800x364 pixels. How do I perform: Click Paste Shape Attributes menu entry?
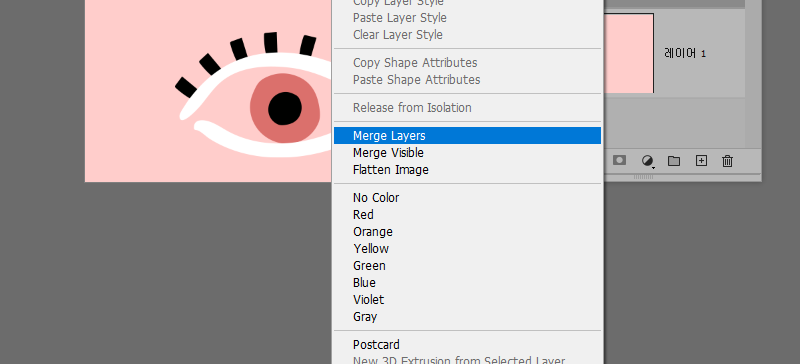click(467, 80)
